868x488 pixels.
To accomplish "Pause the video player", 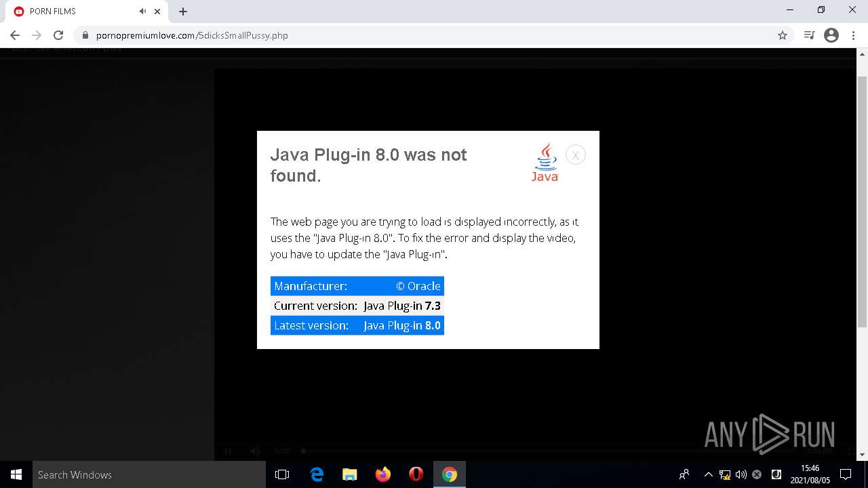I will (228, 451).
